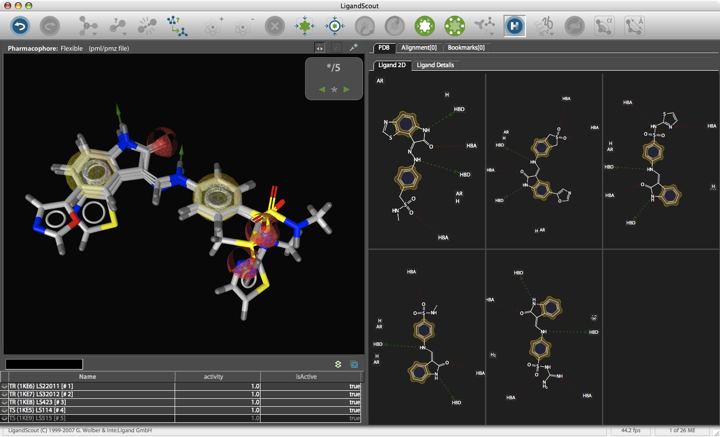Click the gray back-arrow toolbar icon
The image size is (720, 437).
(574, 26)
